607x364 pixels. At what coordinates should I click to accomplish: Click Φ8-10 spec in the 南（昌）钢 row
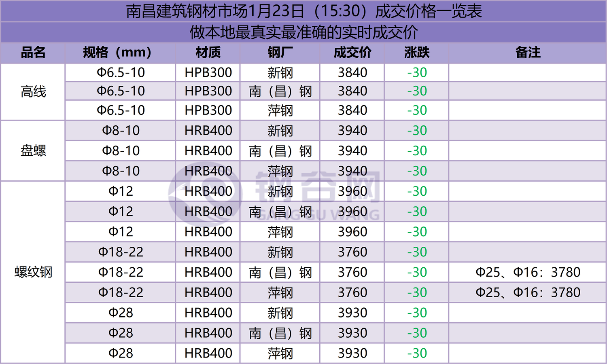pos(121,151)
